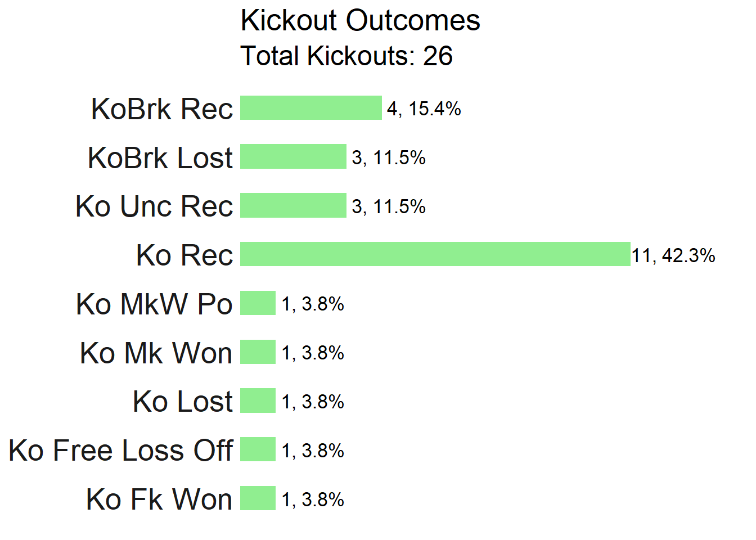Click the Ko Rec axis label
The height and width of the screenshot is (540, 756).
(x=184, y=255)
